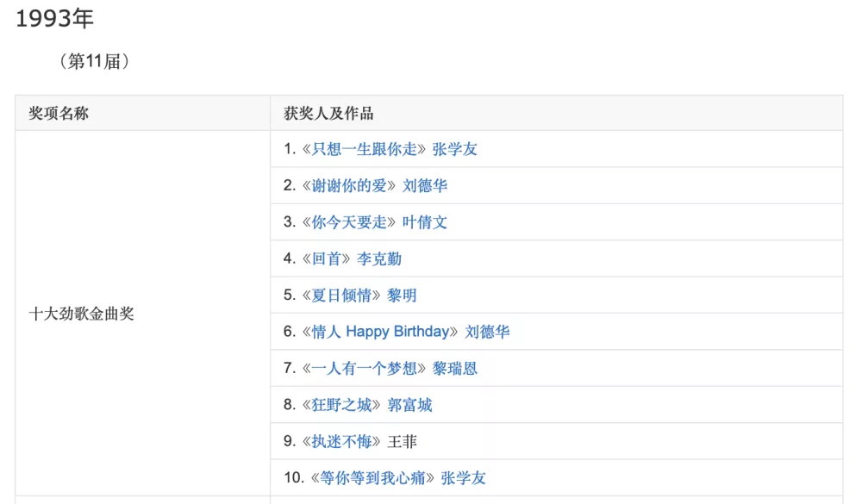Open the song link 执迷不悔
This screenshot has width=862, height=504.
pyautogui.click(x=342, y=441)
